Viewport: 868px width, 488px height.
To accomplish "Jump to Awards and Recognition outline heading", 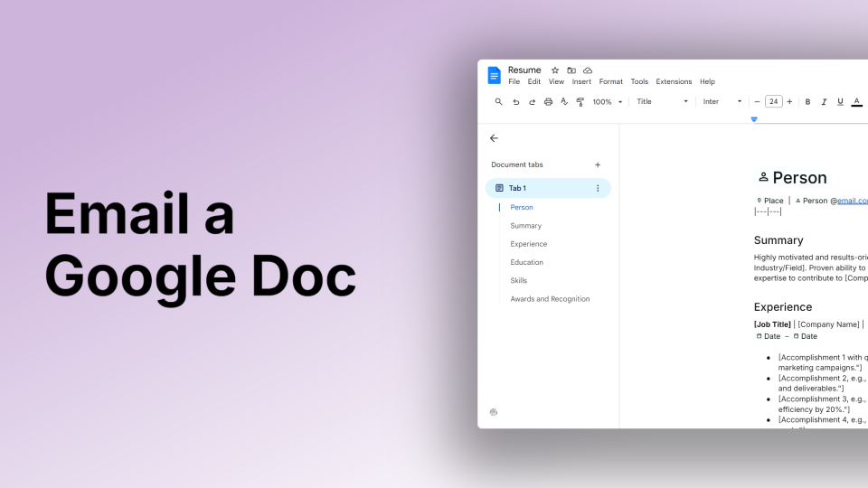I will (x=550, y=299).
